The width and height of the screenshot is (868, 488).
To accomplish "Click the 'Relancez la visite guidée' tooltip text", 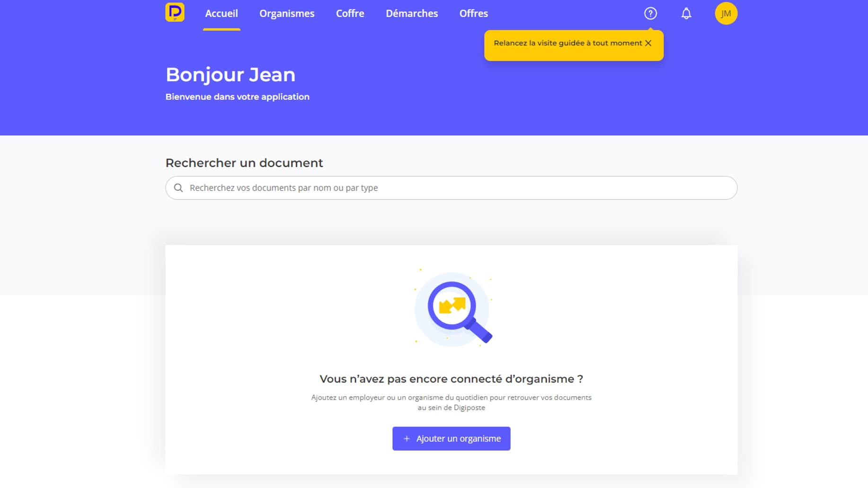I will click(x=567, y=43).
